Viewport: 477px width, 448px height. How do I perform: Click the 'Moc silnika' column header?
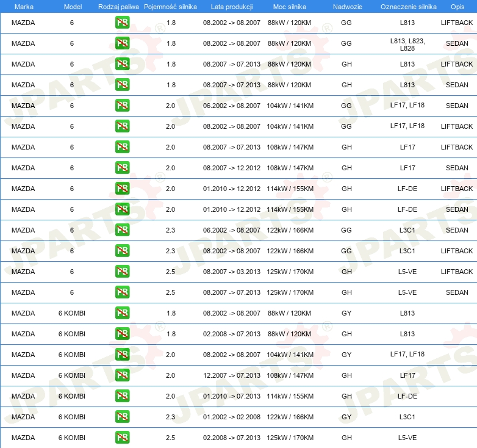pos(290,6)
